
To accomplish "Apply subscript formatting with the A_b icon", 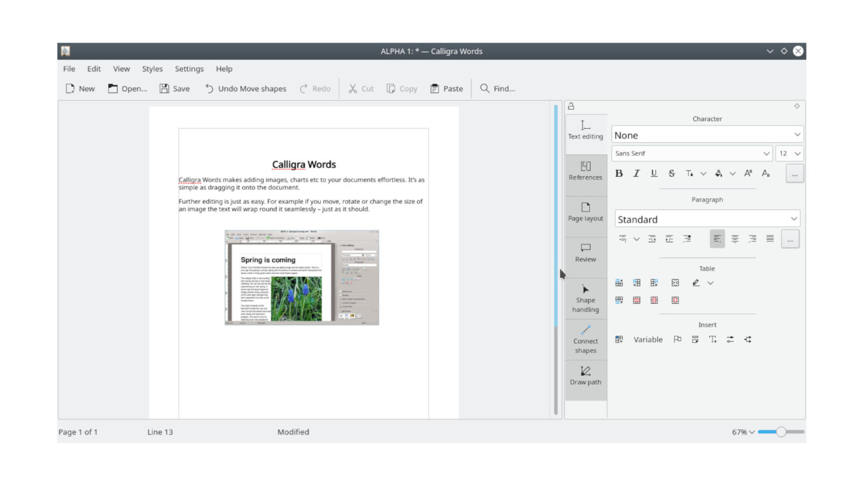I will tap(766, 174).
